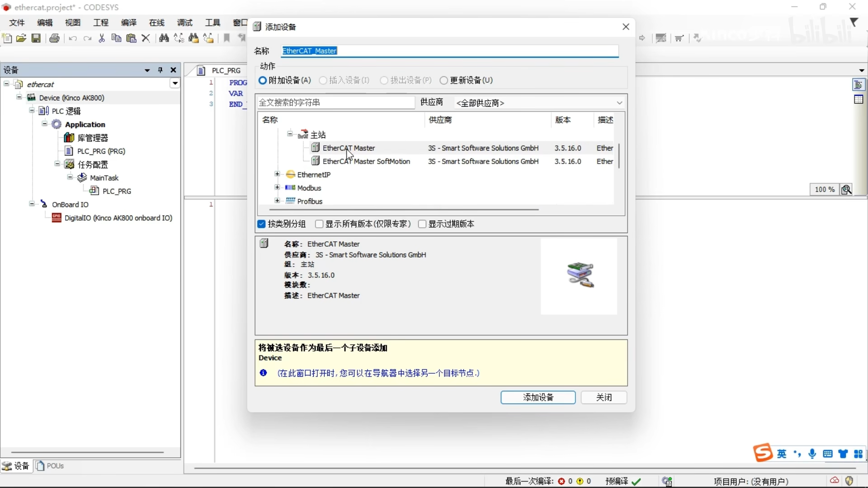Screen dimensions: 868x488
Task: Click the EtherCAT Master SoftMotion icon
Action: click(x=316, y=161)
